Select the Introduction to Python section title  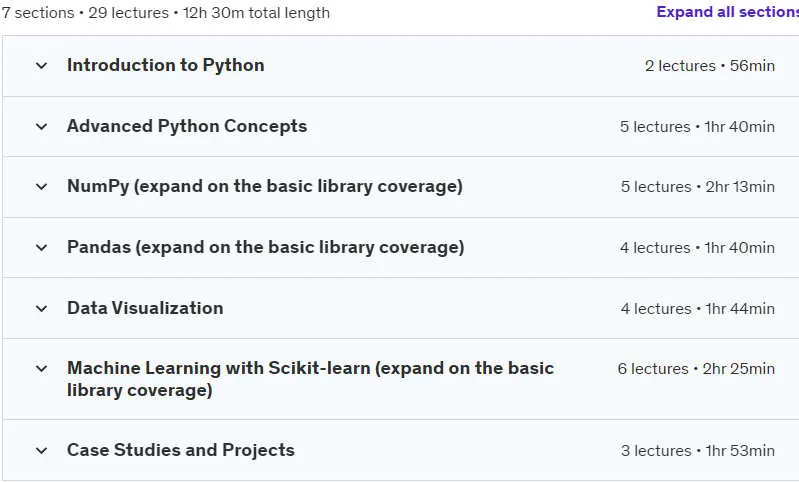[x=166, y=65]
